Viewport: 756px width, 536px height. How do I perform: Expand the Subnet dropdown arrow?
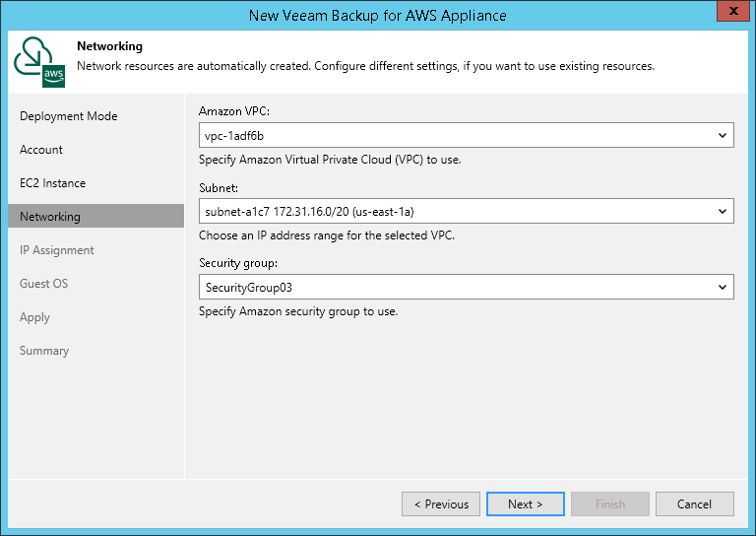click(x=723, y=211)
